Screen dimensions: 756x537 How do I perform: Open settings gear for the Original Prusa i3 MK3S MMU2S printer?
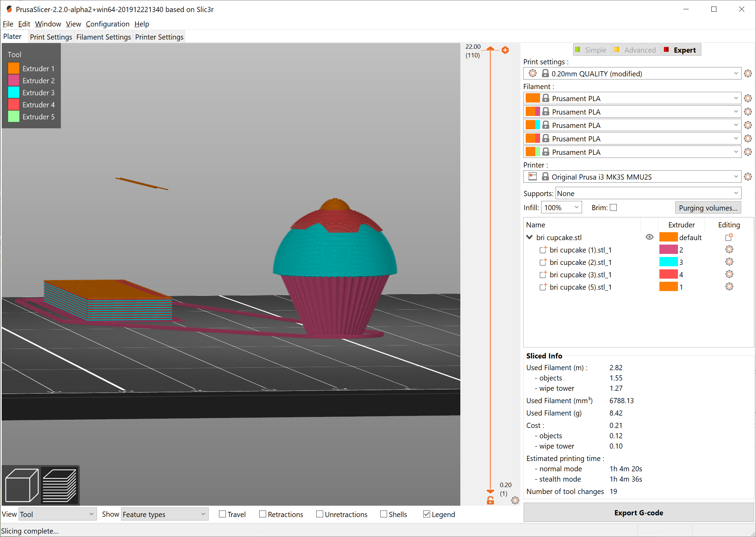748,176
